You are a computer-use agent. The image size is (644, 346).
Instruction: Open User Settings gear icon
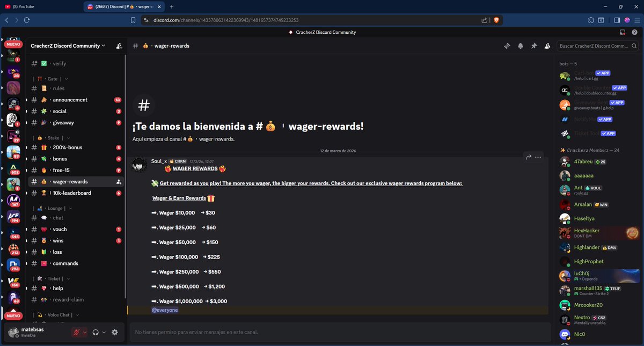point(114,332)
